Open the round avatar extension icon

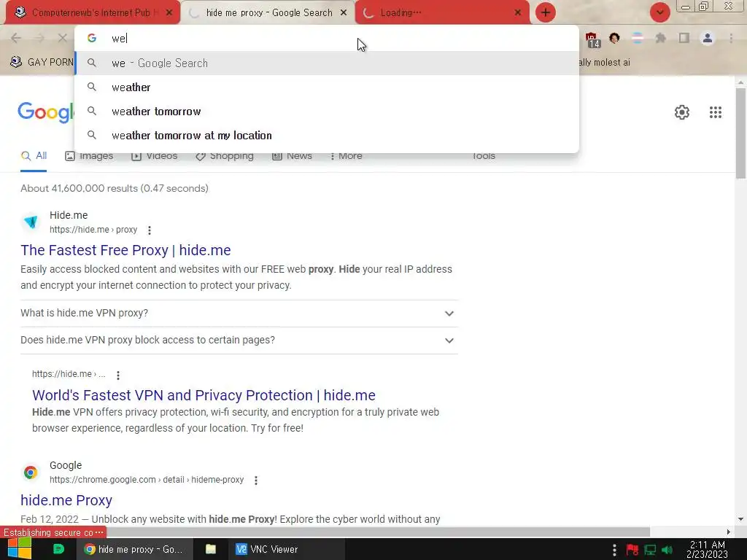coord(614,38)
